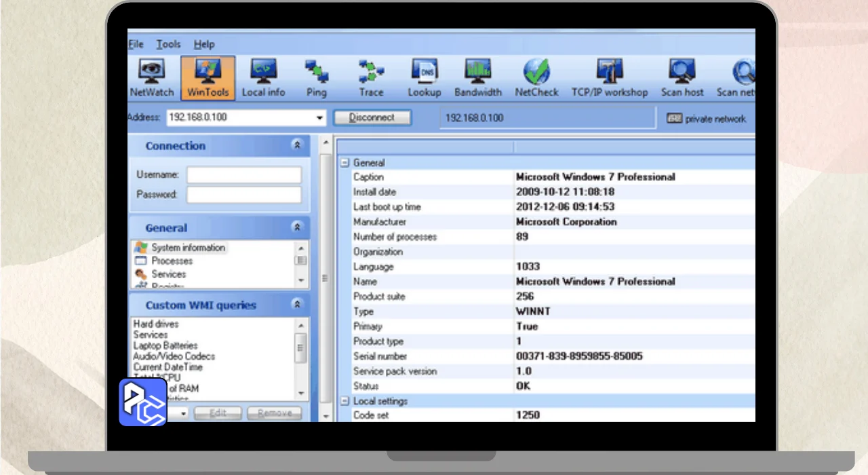Select the Install date row
The width and height of the screenshot is (868, 475).
point(547,192)
